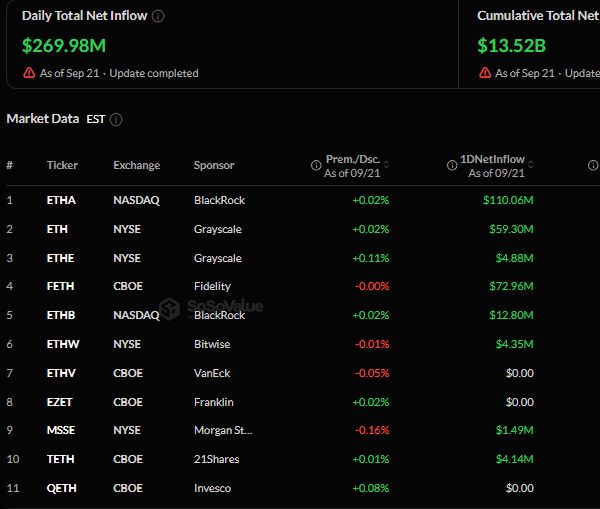600x509 pixels.
Task: Click NYSE exchange in ETHW row
Action: pos(127,344)
